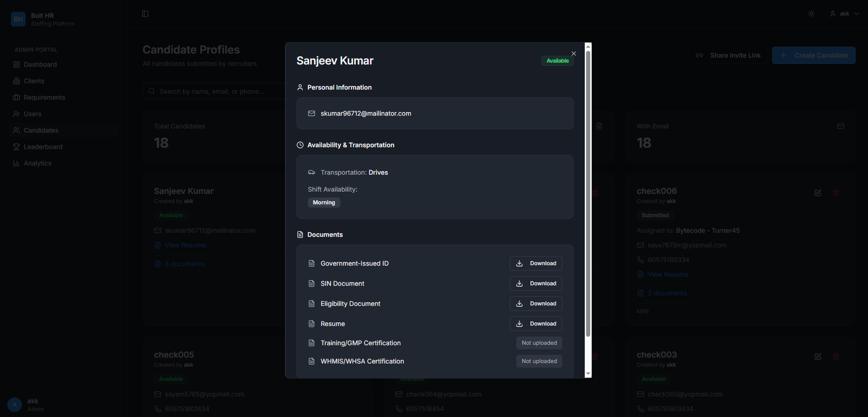Viewport: 868px width, 417px height.
Task: Download the Government-Issued ID document
Action: (x=536, y=263)
